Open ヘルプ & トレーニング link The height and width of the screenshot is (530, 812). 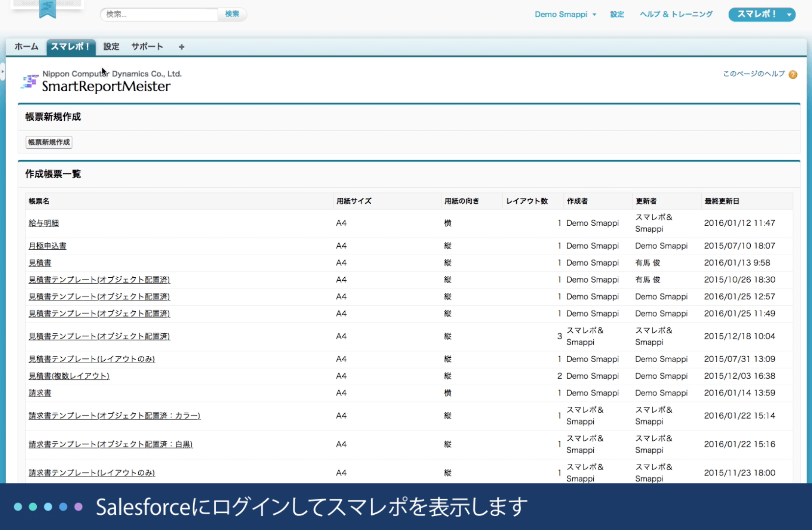[676, 14]
